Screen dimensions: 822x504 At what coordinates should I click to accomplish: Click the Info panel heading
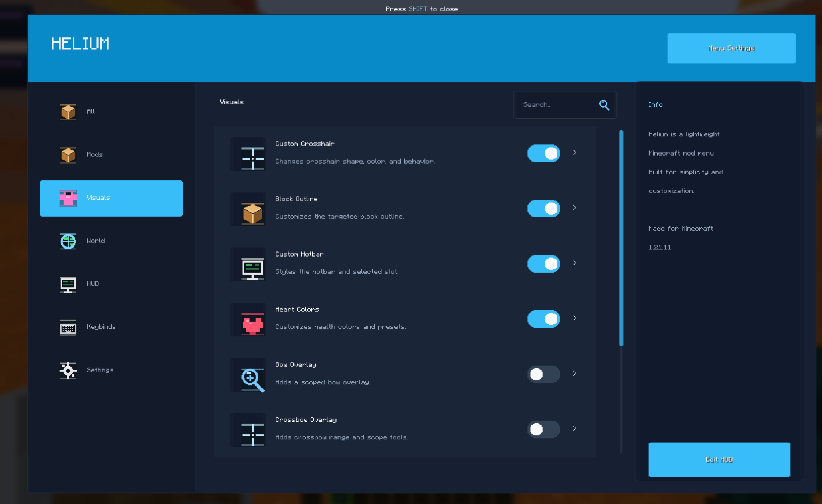(655, 105)
